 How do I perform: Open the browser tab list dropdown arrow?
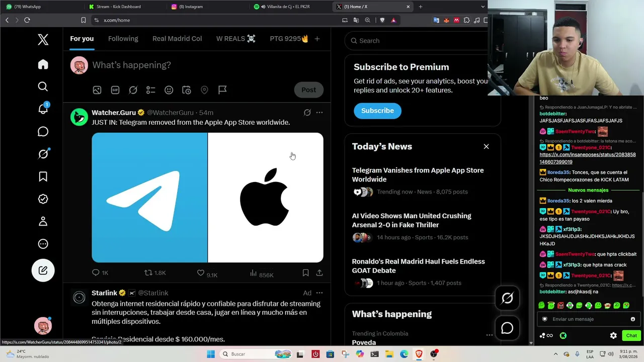pos(483,7)
